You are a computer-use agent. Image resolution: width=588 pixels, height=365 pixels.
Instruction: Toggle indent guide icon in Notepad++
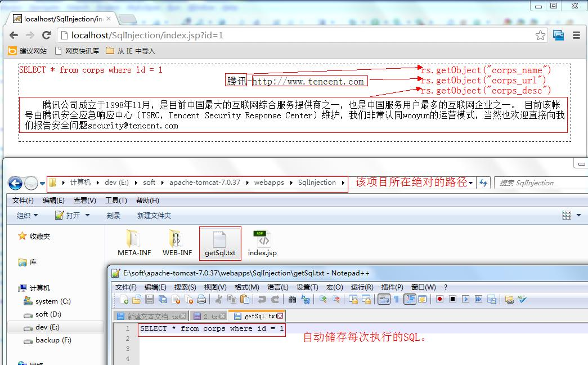coord(410,299)
